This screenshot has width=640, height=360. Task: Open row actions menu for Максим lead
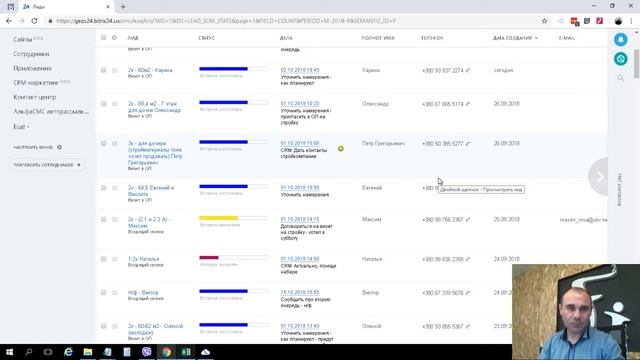coord(115,220)
